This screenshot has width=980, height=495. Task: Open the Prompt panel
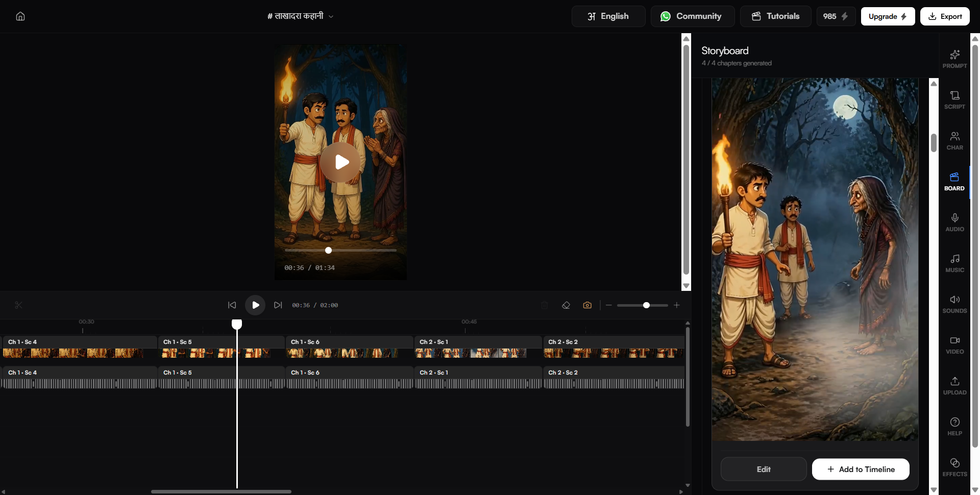pyautogui.click(x=954, y=59)
